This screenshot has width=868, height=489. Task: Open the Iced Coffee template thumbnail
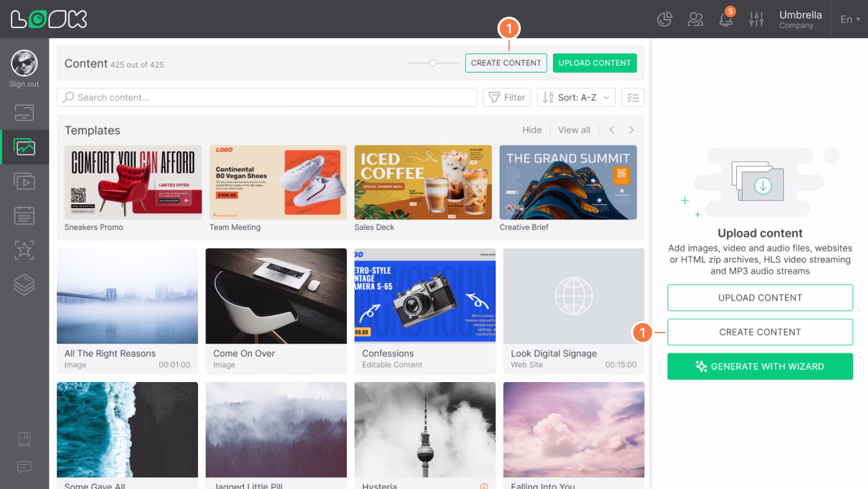[423, 182]
